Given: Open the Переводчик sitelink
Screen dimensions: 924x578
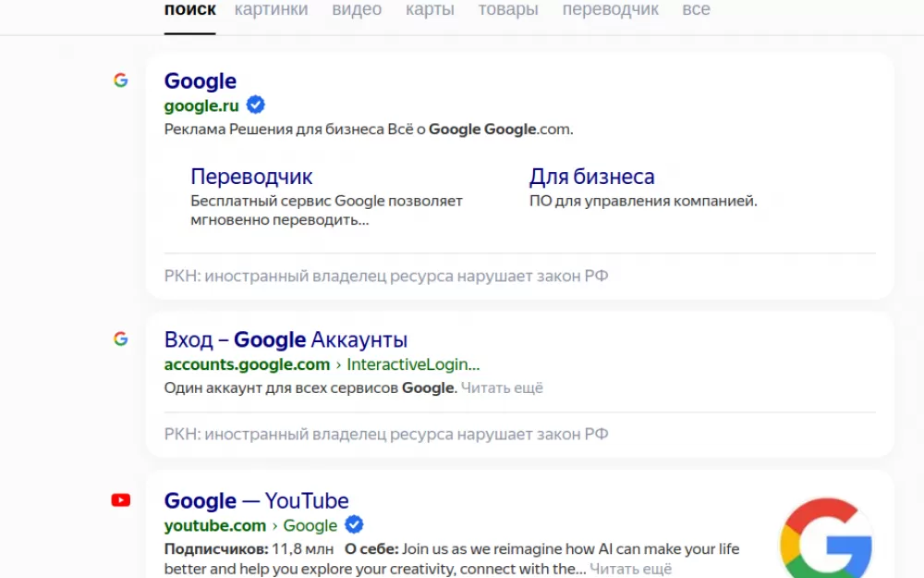Looking at the screenshot, I should coord(251,177).
